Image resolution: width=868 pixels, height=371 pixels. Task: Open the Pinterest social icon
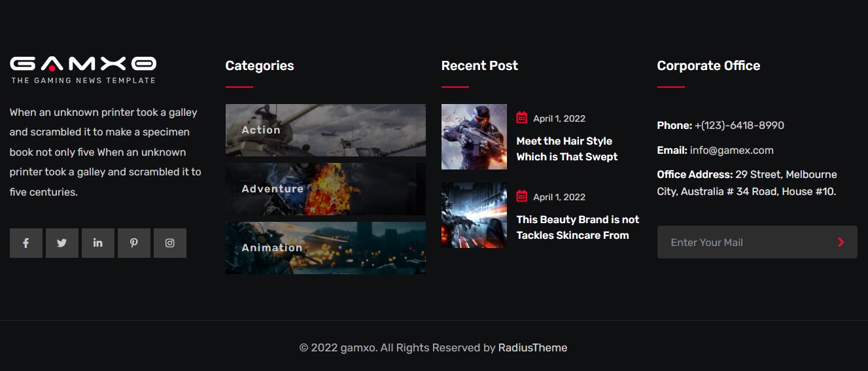134,243
